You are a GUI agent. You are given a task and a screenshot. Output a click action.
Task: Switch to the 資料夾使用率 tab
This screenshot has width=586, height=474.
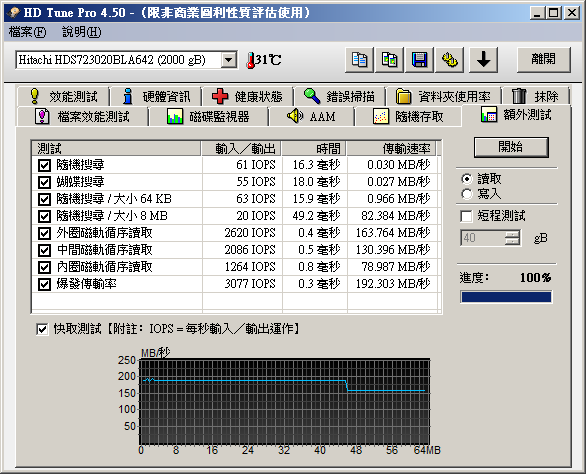coord(443,96)
